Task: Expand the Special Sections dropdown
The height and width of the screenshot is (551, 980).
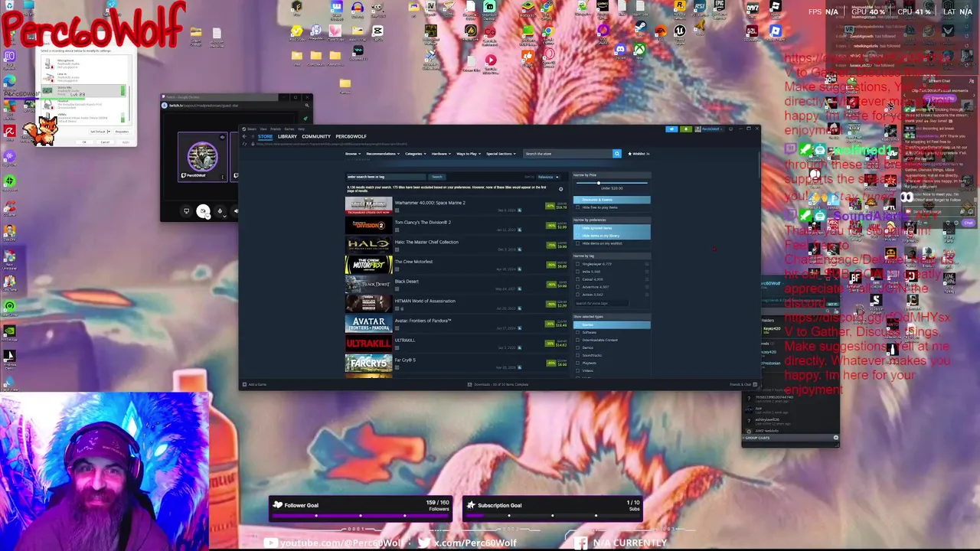Action: click(x=500, y=154)
